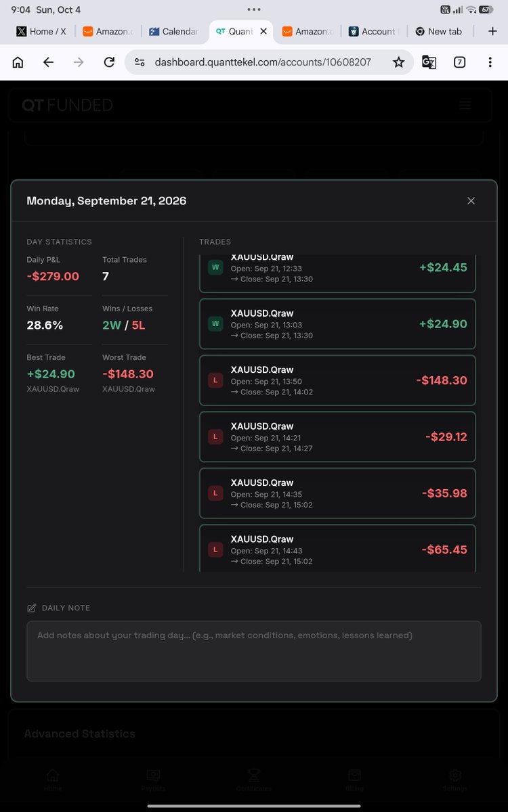Click Total Trades value 7
This screenshot has width=508, height=812.
click(x=106, y=276)
